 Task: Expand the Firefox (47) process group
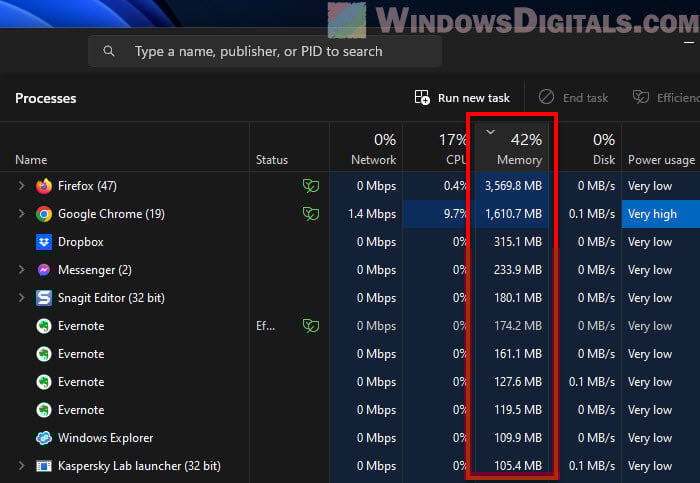pyautogui.click(x=21, y=186)
